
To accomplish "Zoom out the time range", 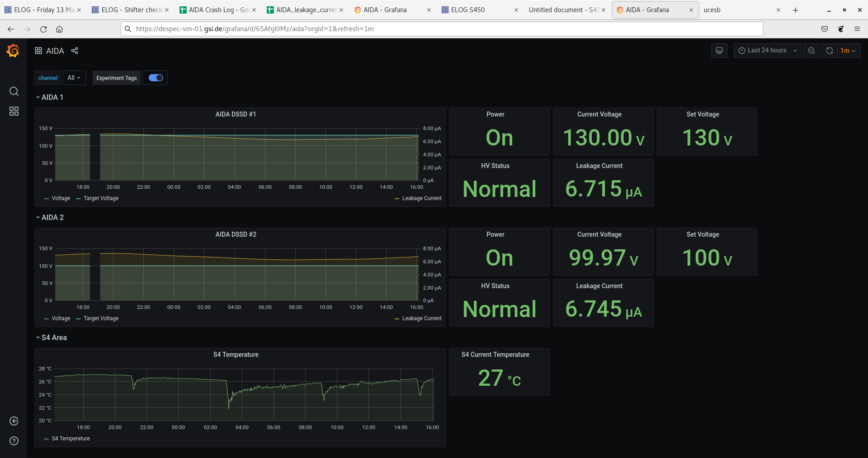I will click(811, 51).
